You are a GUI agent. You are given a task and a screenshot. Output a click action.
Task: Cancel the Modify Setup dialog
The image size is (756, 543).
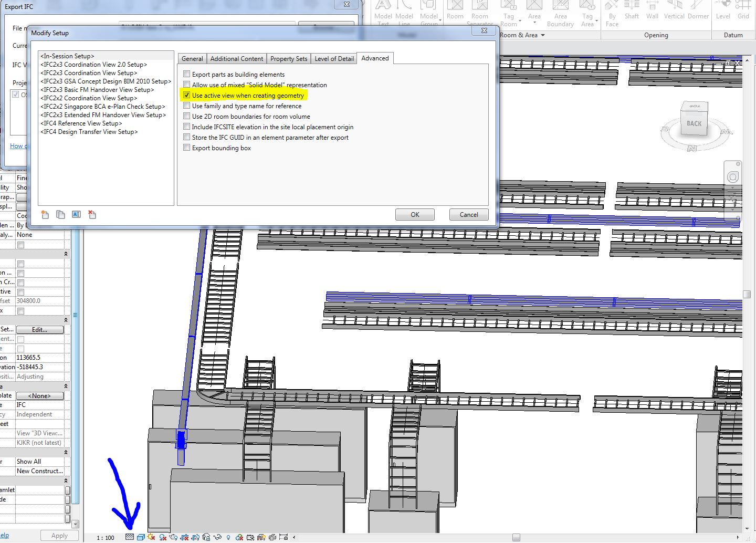[468, 214]
